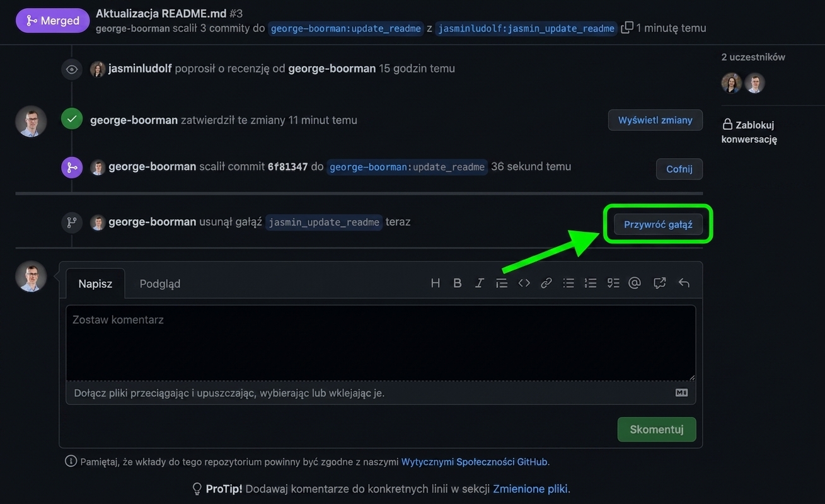Screen dimensions: 825x504
Task: Open jasminludolf profile from review request
Action: pyautogui.click(x=140, y=68)
